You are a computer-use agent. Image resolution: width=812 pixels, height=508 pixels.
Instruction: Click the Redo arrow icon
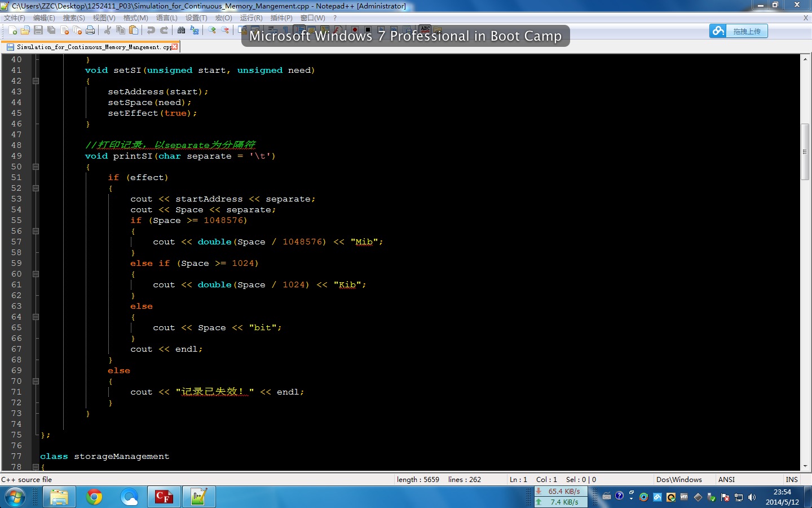point(164,30)
